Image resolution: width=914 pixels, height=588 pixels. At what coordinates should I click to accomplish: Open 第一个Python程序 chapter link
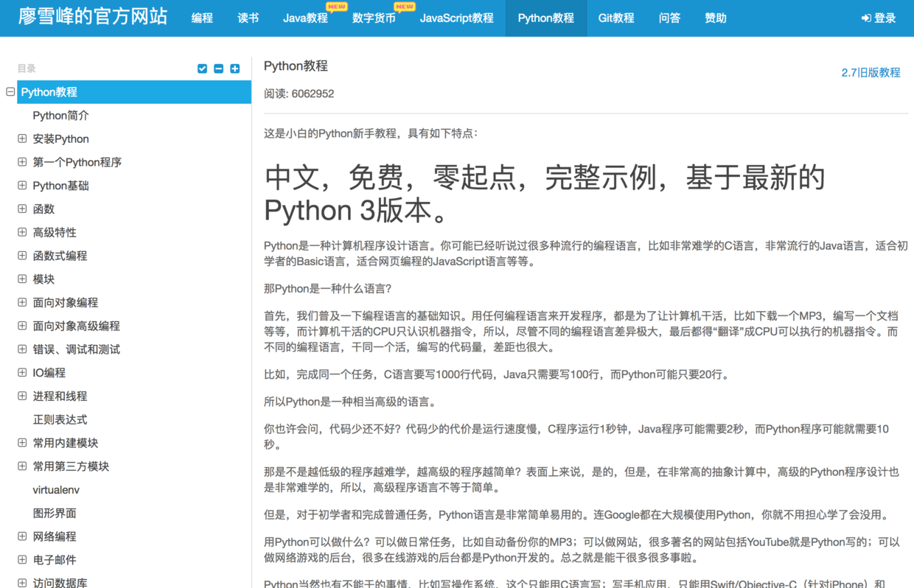pyautogui.click(x=77, y=162)
